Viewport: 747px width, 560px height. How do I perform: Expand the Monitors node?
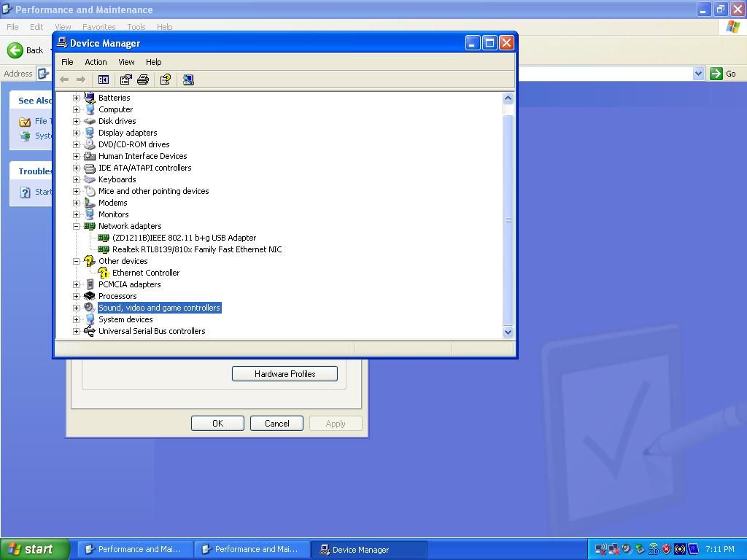tap(76, 214)
